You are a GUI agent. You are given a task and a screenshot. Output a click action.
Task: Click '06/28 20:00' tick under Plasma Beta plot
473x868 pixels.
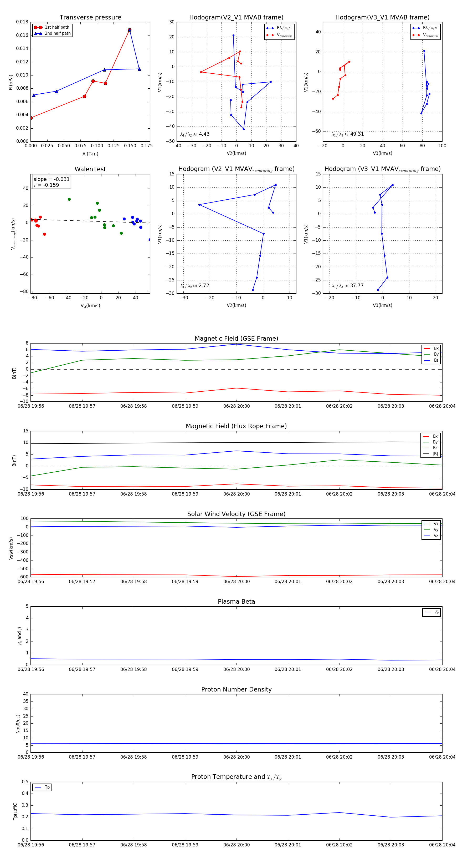pyautogui.click(x=236, y=669)
